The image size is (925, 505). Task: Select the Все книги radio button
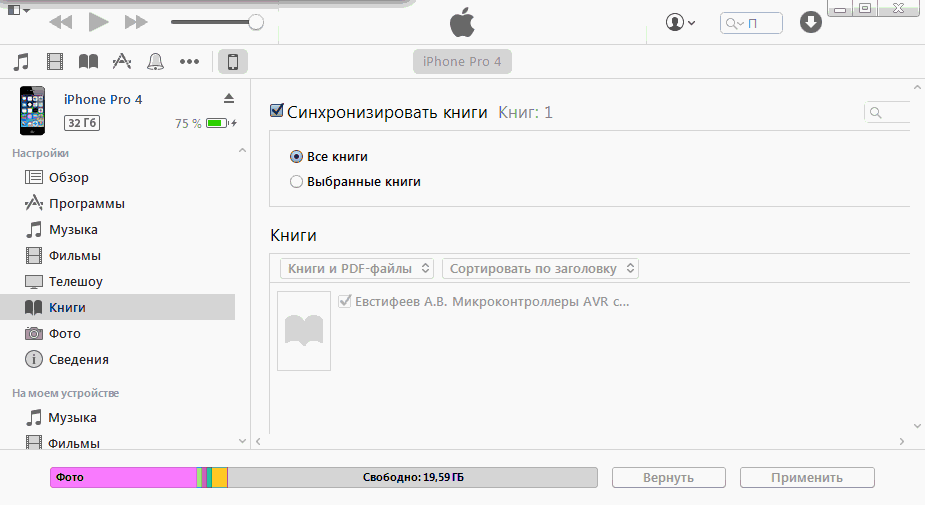(x=296, y=157)
